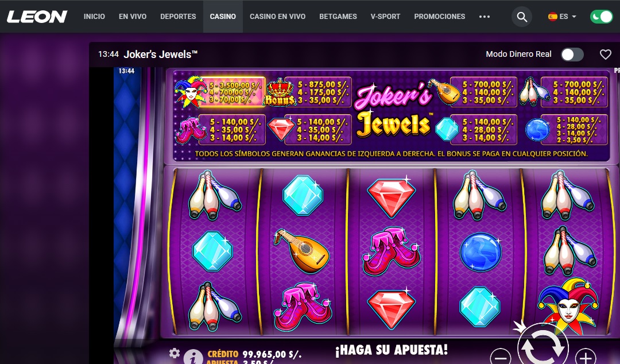Go to the DEPORTES menu item
620x364 pixels.
point(178,17)
